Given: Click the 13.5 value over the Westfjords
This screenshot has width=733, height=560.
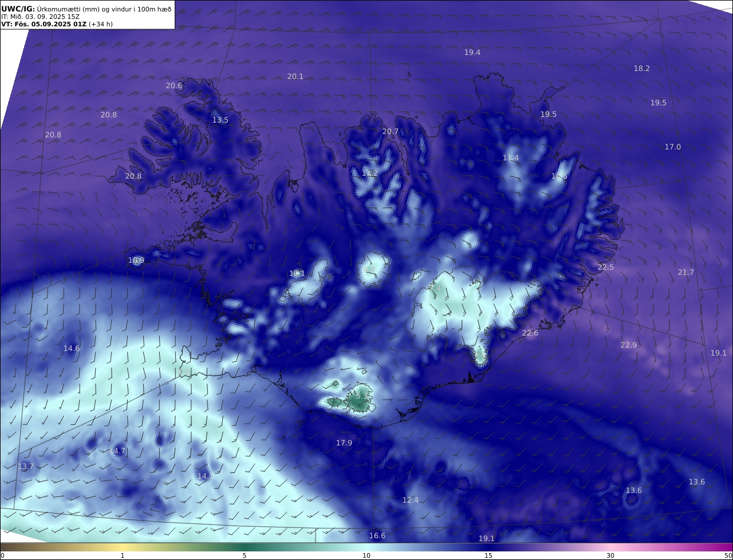Looking at the screenshot, I should point(220,120).
